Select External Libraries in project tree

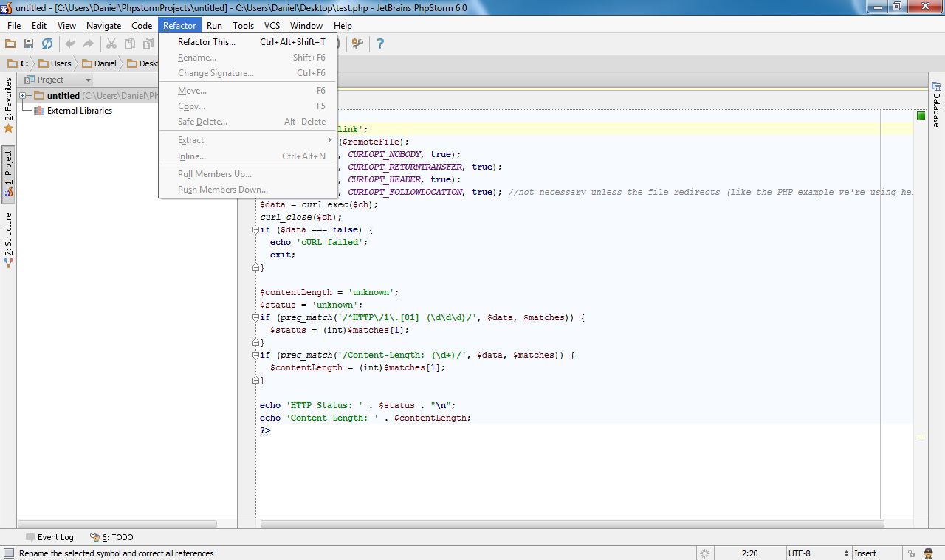(80, 111)
